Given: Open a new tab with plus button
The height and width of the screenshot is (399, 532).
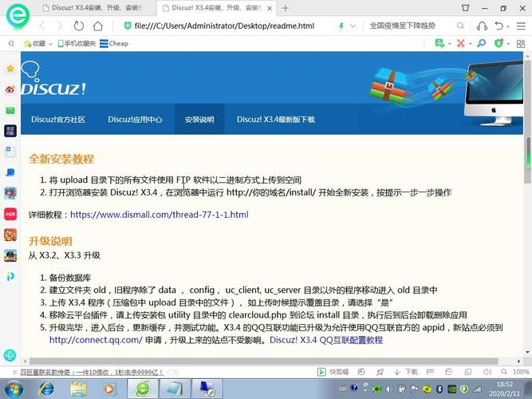Looking at the screenshot, I should [286, 8].
